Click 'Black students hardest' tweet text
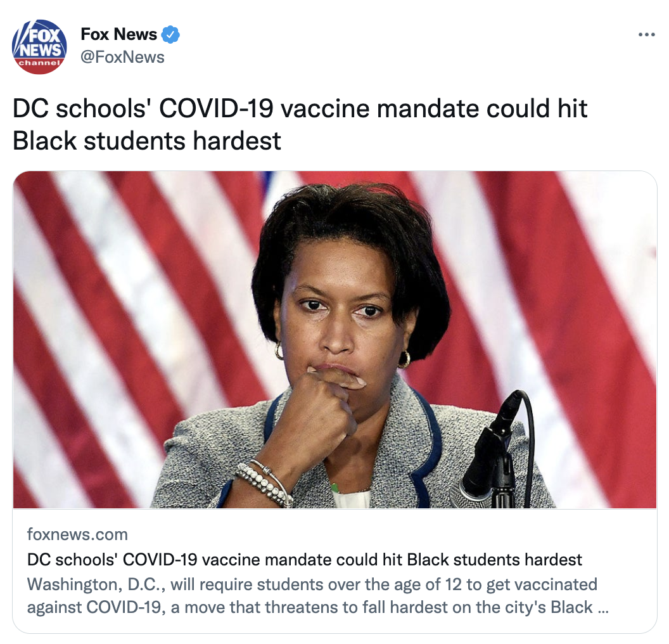 (147, 141)
